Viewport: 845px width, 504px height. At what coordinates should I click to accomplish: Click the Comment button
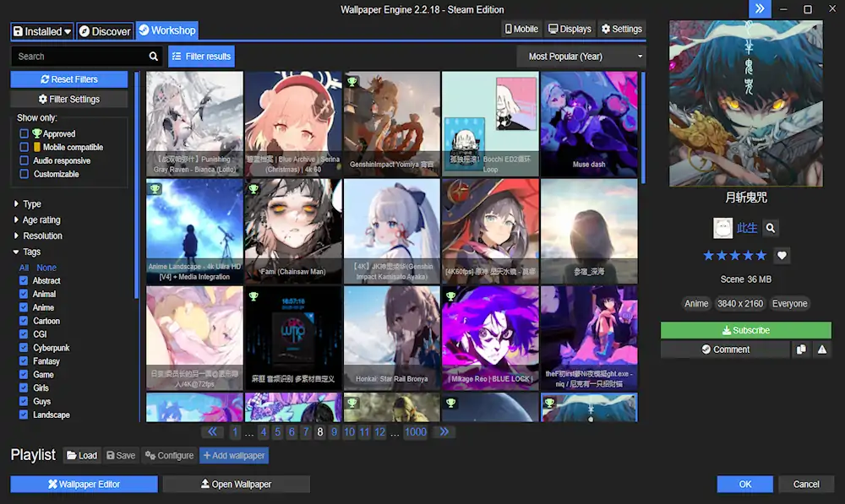[x=725, y=350]
